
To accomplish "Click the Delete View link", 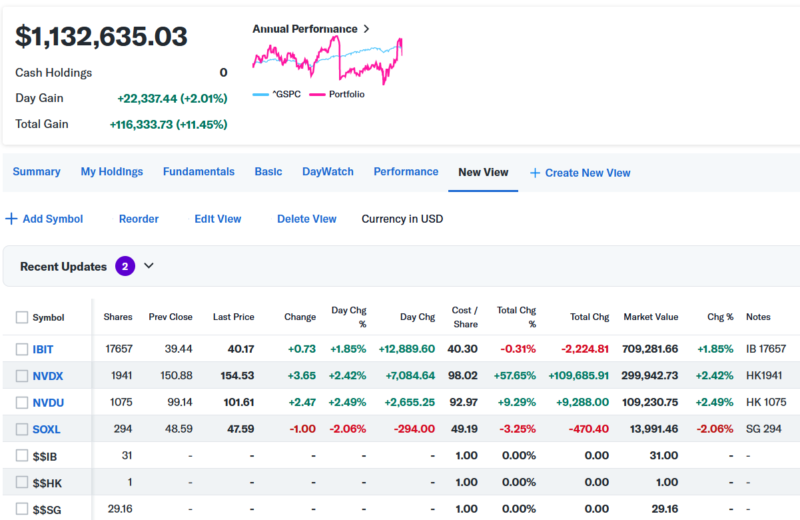I will coord(306,219).
